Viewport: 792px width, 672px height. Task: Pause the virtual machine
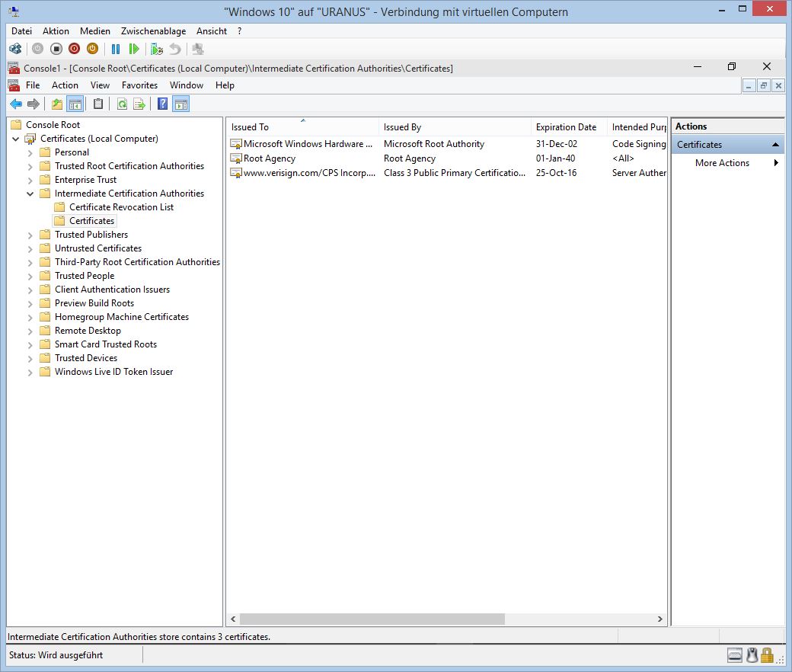click(x=116, y=49)
